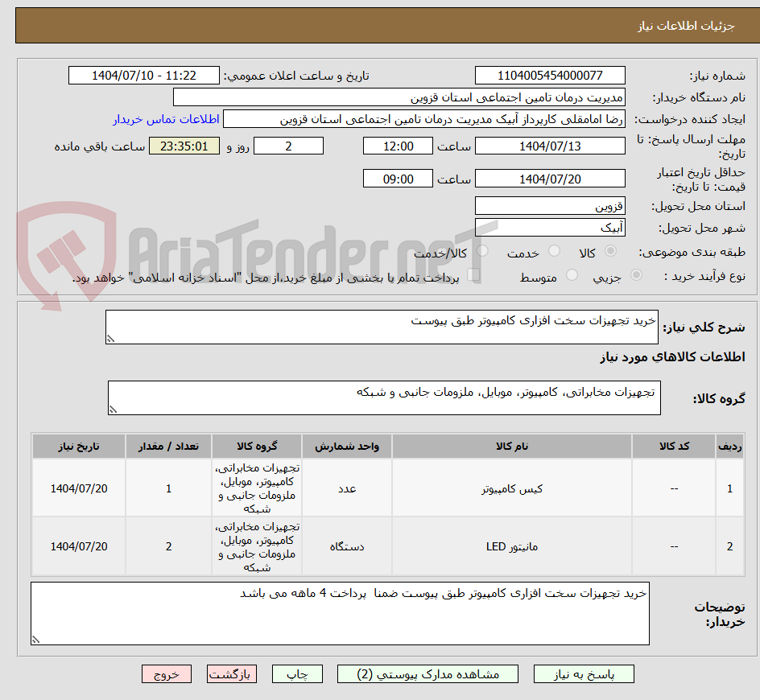The image size is (760, 700).
Task: Click the بازگشت back button
Action: tap(232, 674)
